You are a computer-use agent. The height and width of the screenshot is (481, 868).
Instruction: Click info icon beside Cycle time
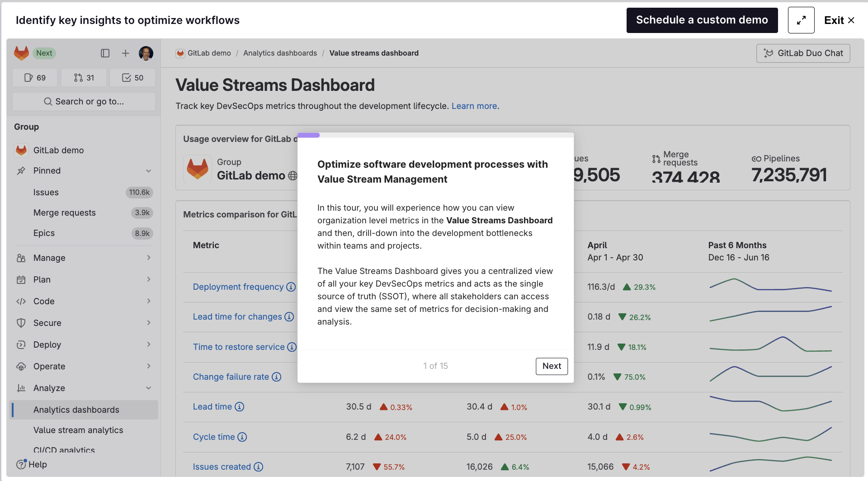pyautogui.click(x=242, y=437)
